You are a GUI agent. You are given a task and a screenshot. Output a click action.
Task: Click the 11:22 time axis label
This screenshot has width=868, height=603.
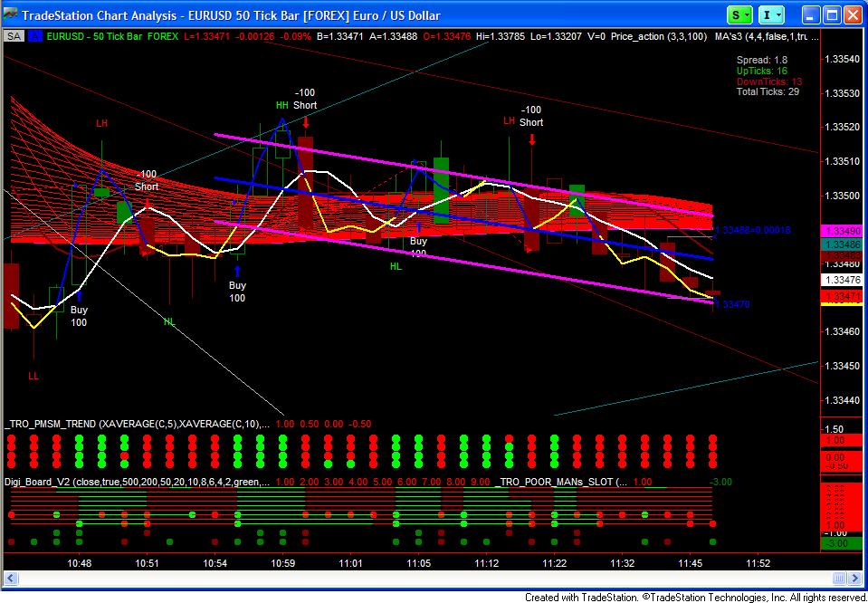click(x=554, y=564)
